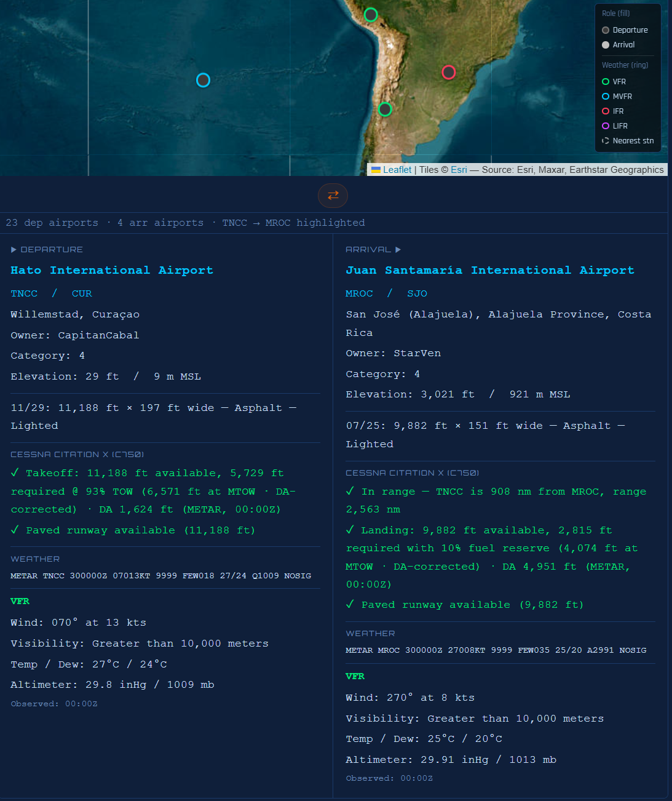Open the Esri tiles link
672x801 pixels.
[x=459, y=170]
